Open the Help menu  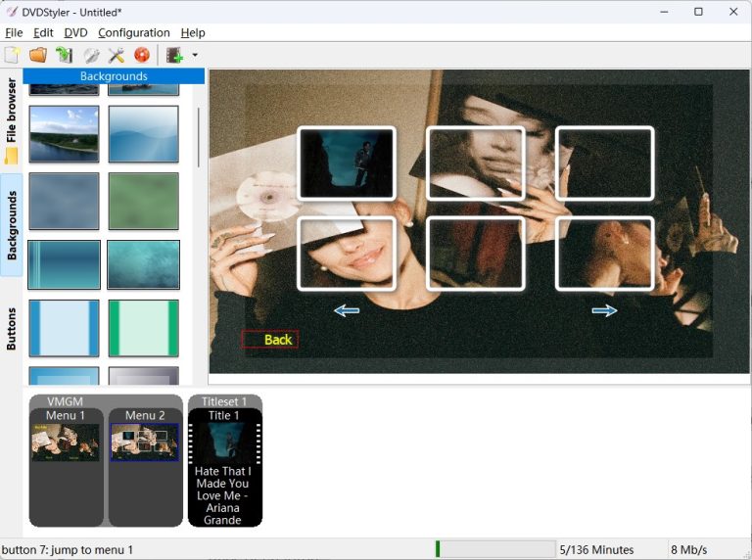[193, 32]
